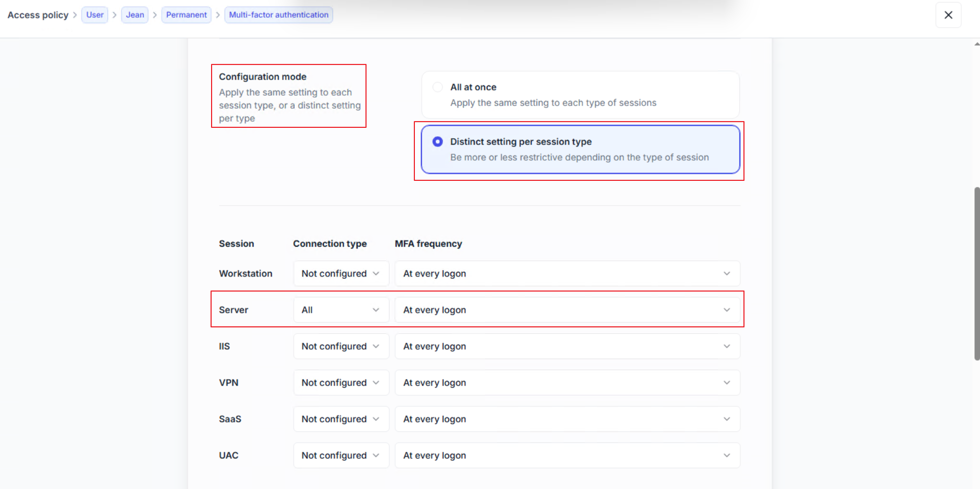Viewport: 980px width, 489px height.
Task: Open the Permanent breadcrumb item
Action: click(186, 15)
